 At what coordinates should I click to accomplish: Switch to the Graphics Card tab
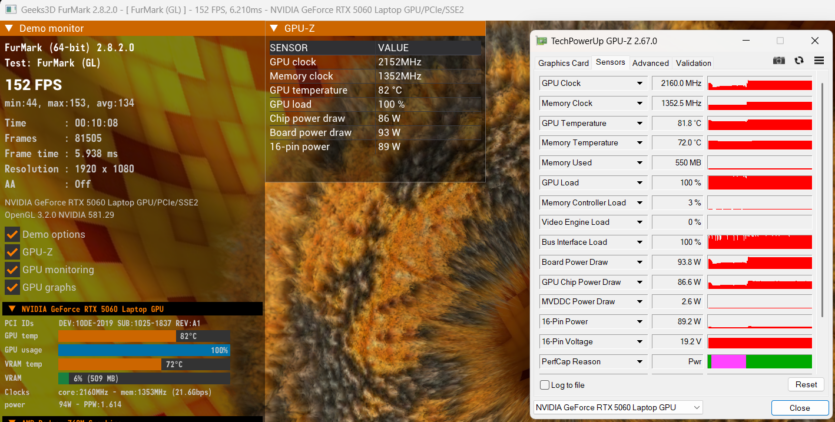click(563, 63)
